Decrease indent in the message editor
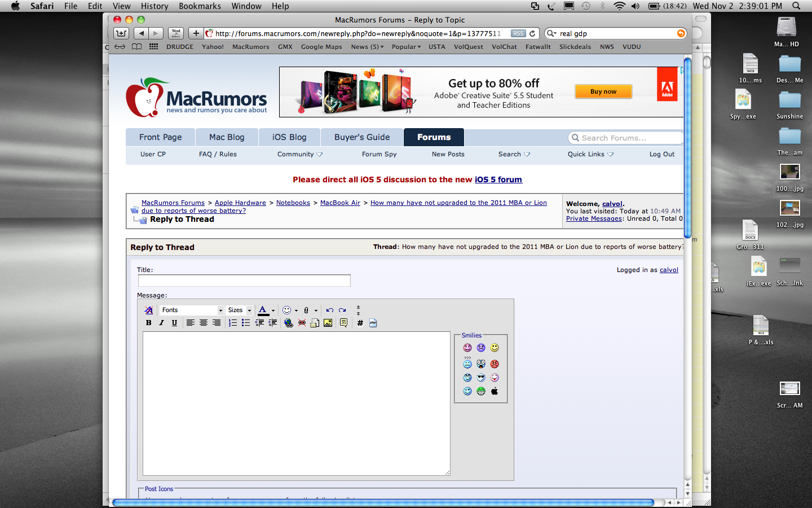Viewport: 812px width, 508px height. 259,323
